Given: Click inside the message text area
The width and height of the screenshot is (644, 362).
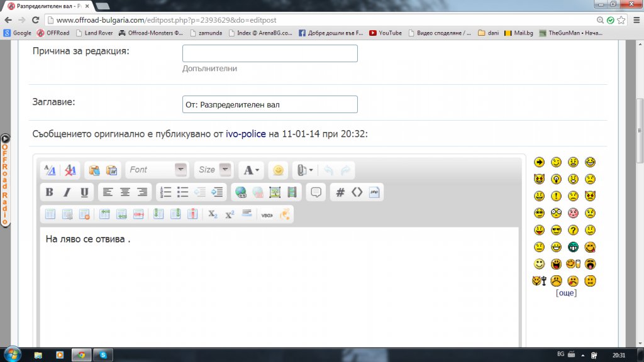Looking at the screenshot, I should (x=279, y=287).
